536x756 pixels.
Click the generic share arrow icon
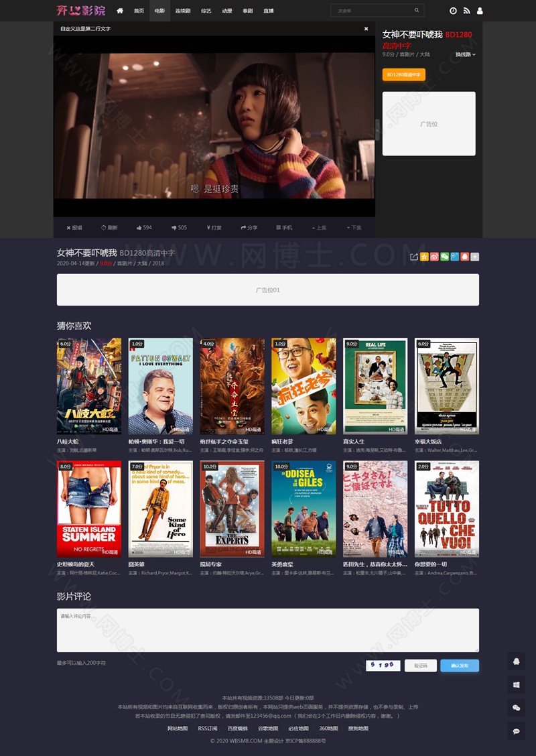(x=414, y=257)
